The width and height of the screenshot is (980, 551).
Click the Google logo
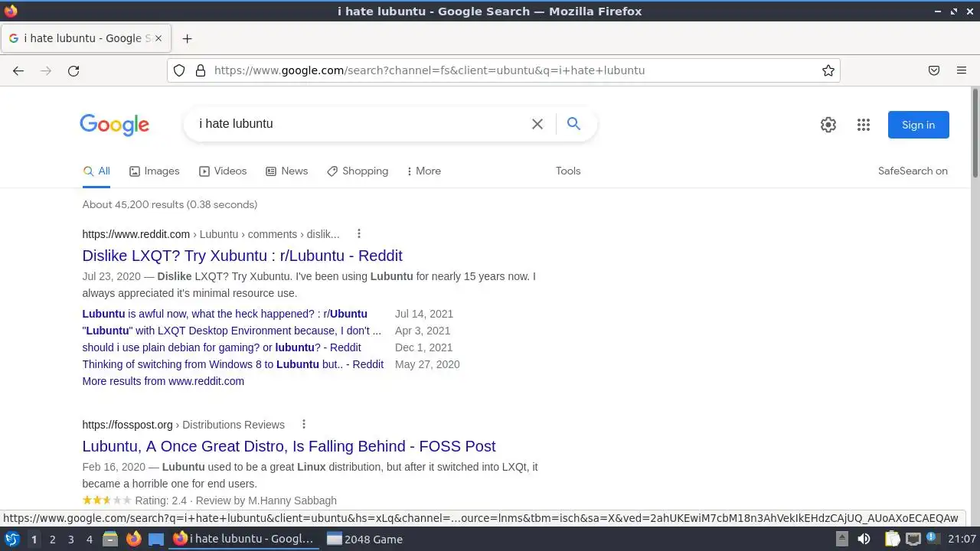coord(114,125)
